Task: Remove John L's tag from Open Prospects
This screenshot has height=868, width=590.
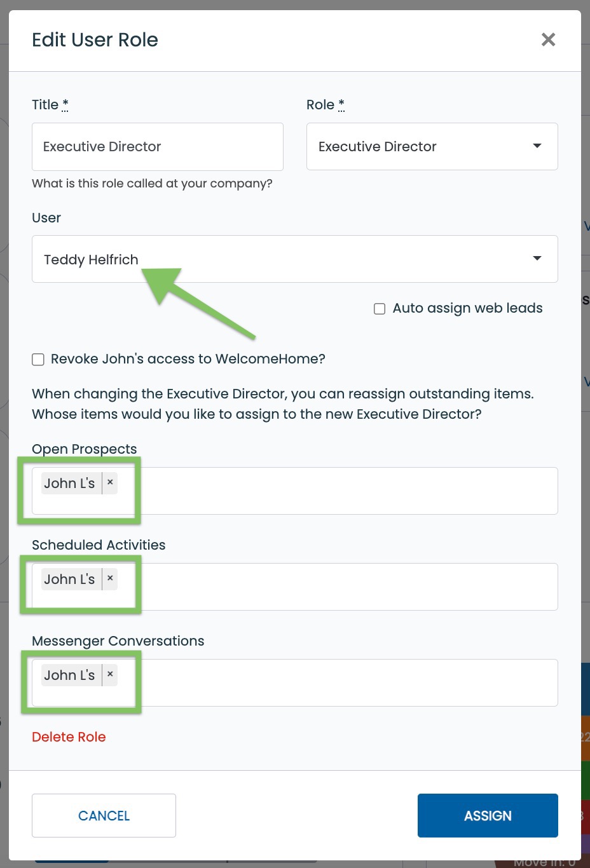Action: (110, 483)
